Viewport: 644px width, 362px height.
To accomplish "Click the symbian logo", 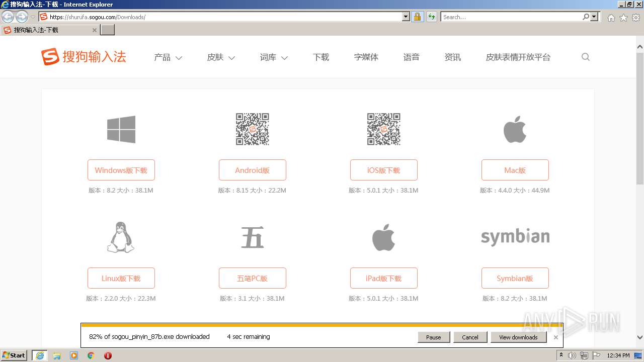I will [515, 237].
